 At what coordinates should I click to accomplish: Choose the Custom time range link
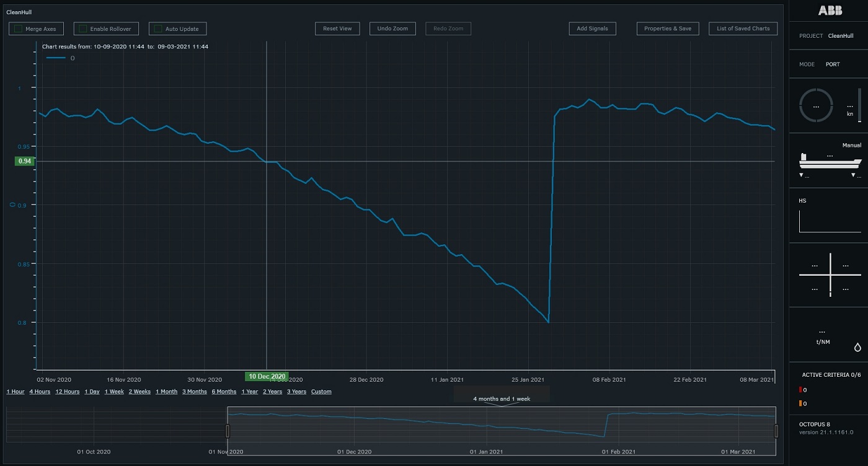point(321,392)
